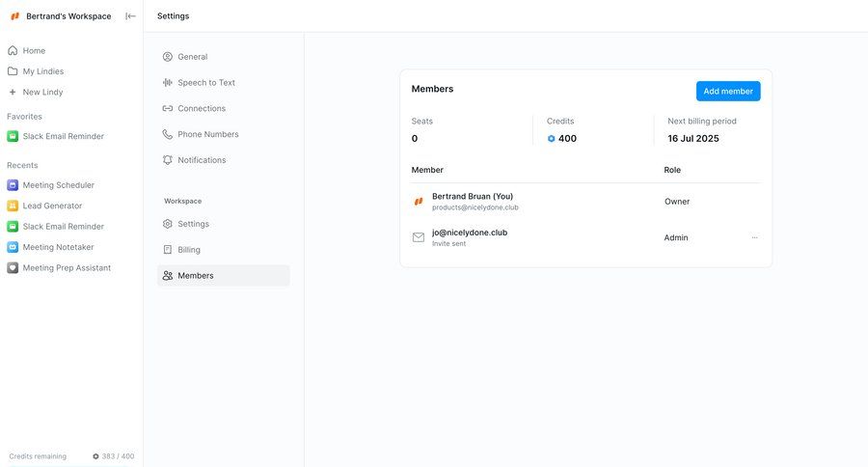Click the General profile icon
The image size is (868, 467).
[167, 57]
